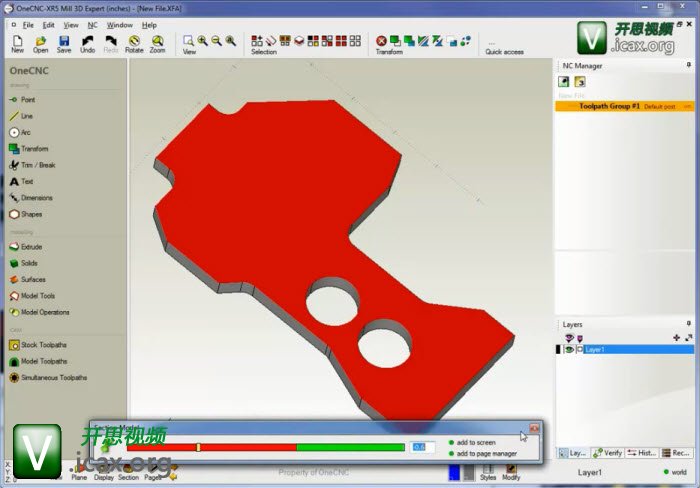Open Model Tools in sidebar

tap(32, 296)
